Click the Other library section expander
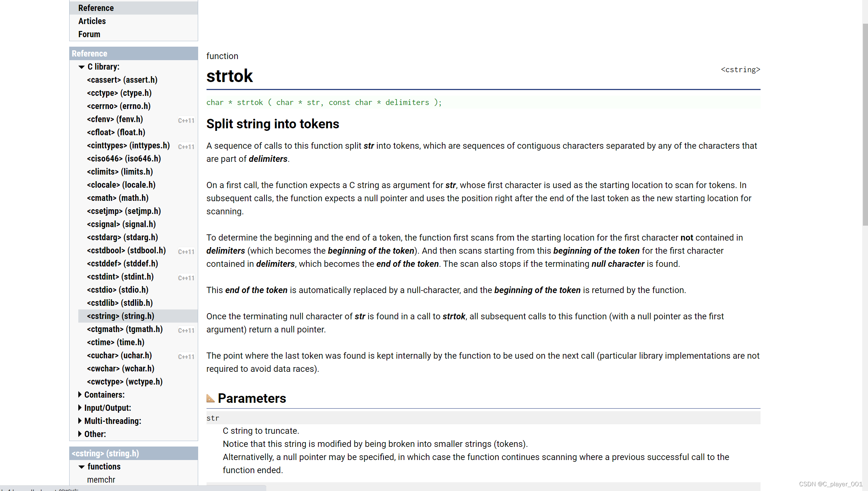The height and width of the screenshot is (491, 868). [79, 435]
